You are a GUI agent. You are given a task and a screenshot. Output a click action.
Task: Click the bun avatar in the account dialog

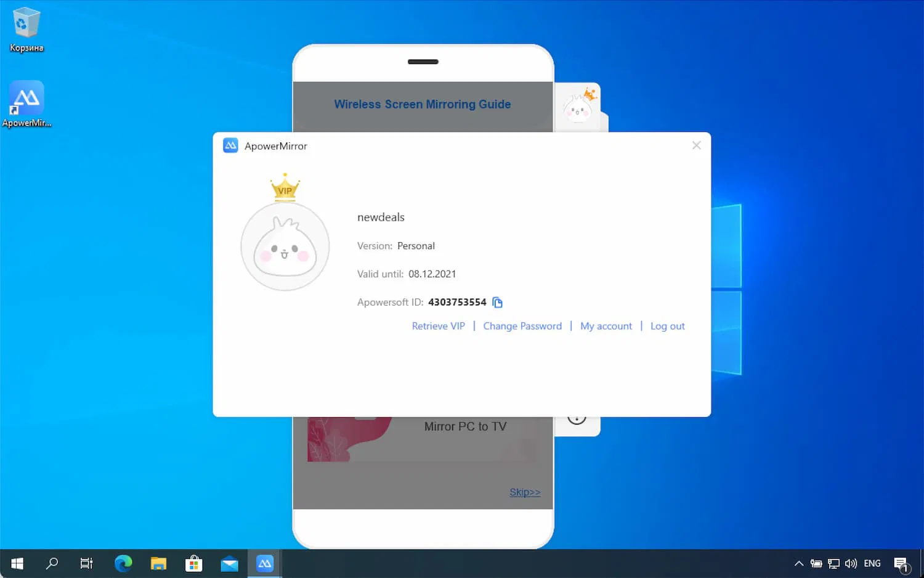point(285,246)
